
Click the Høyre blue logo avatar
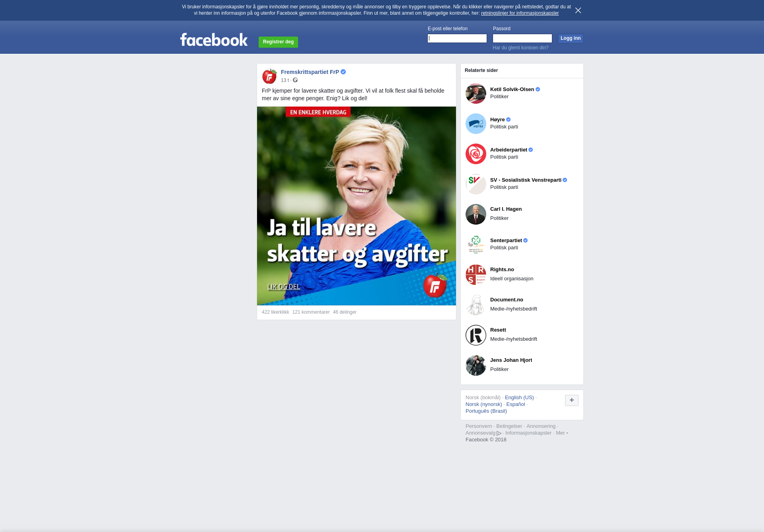coord(476,124)
